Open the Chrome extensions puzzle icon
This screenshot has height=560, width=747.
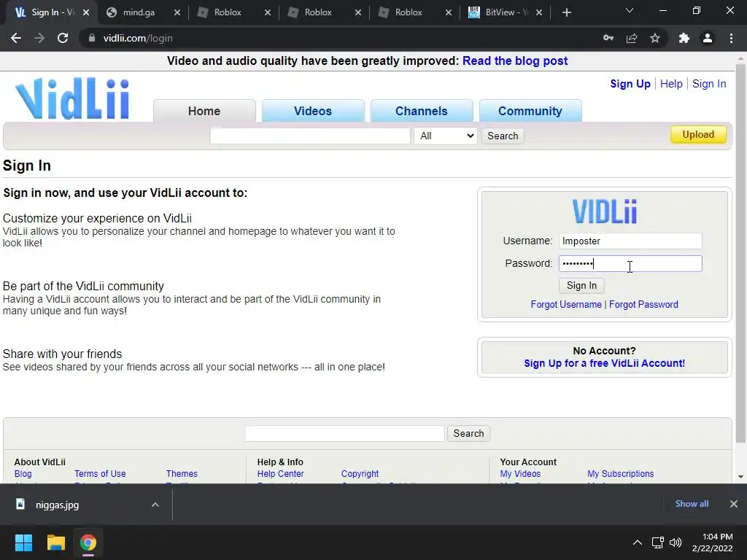click(x=684, y=38)
